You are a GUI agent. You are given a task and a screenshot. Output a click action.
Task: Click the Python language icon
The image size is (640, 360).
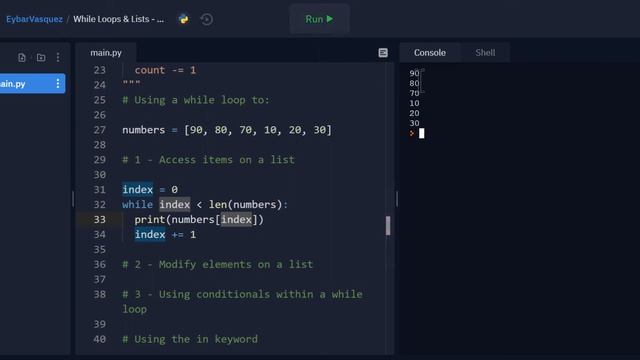coord(184,19)
